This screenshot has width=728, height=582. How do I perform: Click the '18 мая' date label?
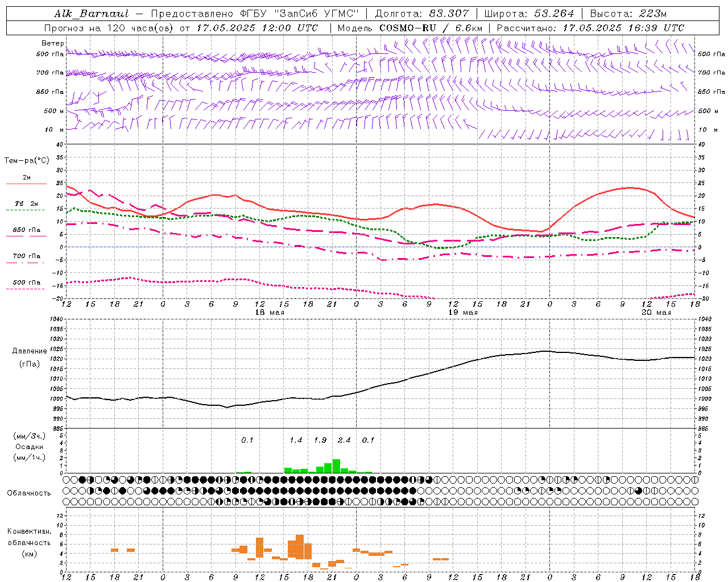click(x=270, y=313)
